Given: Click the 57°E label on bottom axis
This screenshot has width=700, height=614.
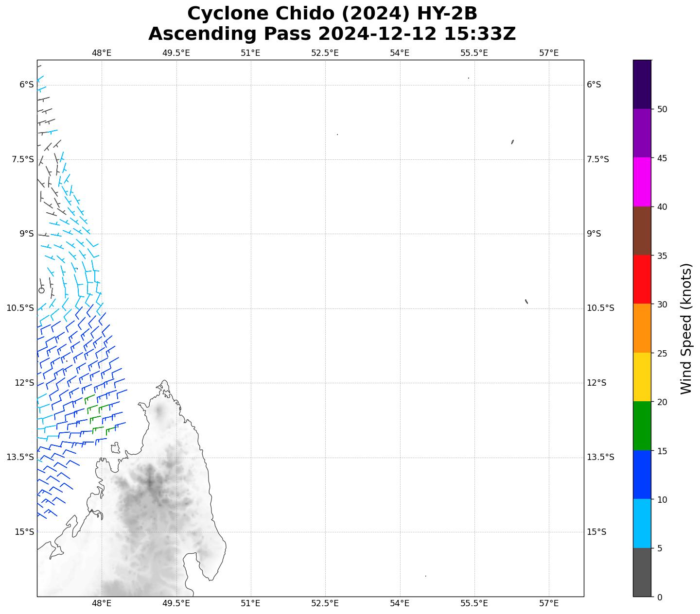Looking at the screenshot, I should (x=548, y=603).
